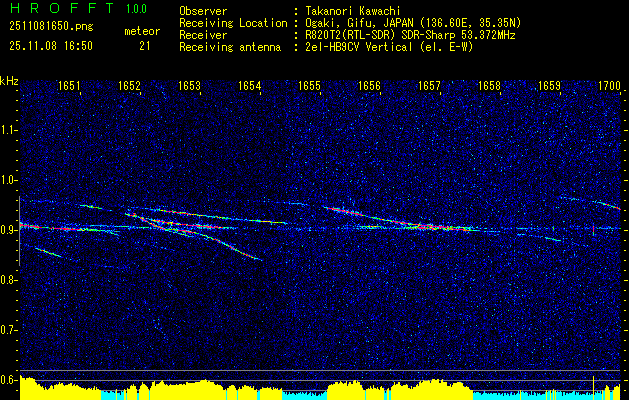Click the 1651 time axis marker
This screenshot has width=629, height=400.
click(69, 85)
